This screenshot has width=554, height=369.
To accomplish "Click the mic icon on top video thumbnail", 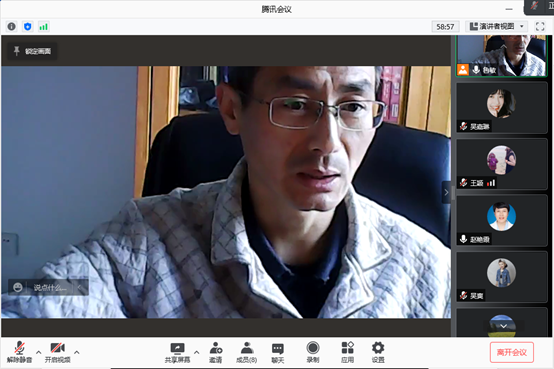I will tap(476, 70).
